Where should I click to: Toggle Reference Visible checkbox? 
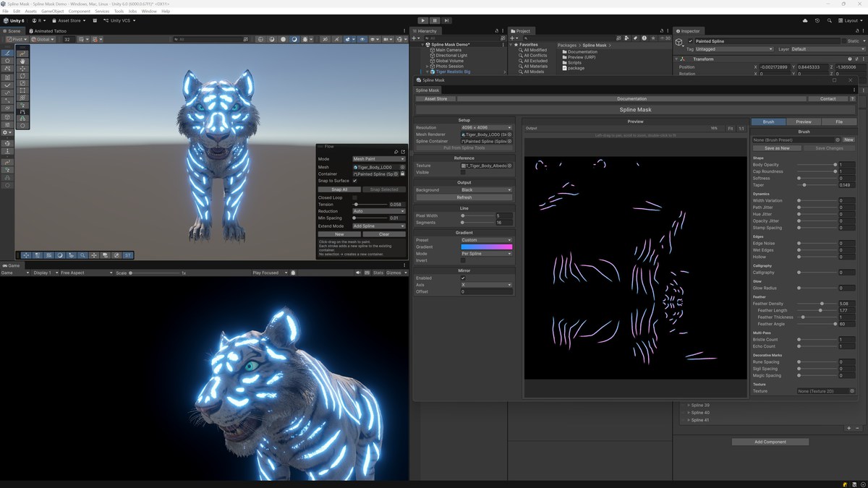(463, 173)
